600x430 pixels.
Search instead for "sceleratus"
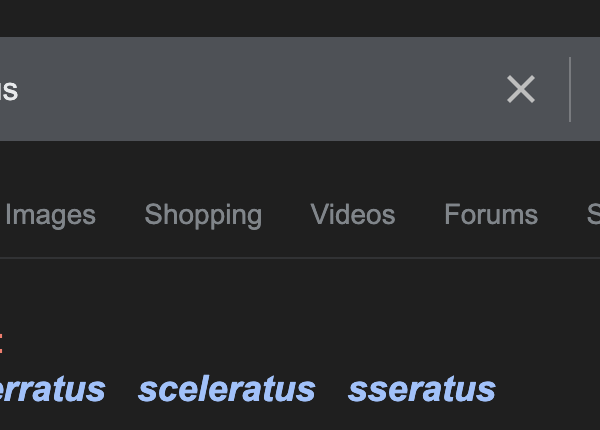click(227, 389)
